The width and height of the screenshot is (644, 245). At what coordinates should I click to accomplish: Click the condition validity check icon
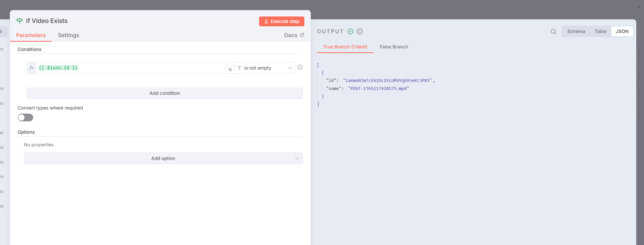[300, 67]
